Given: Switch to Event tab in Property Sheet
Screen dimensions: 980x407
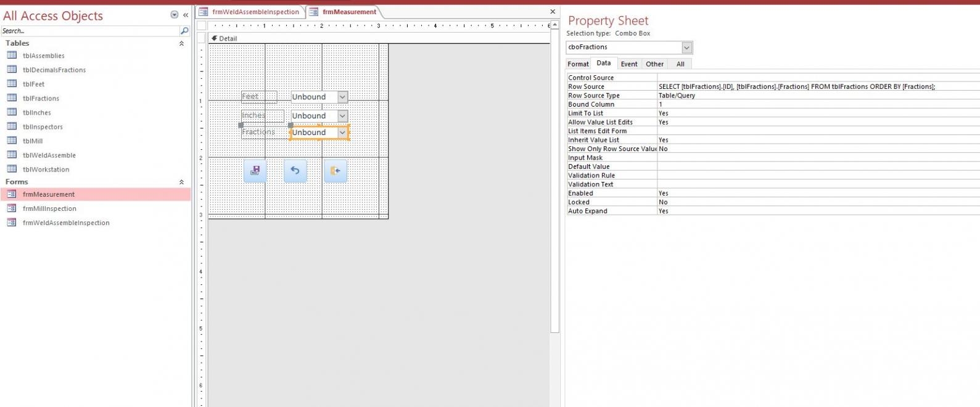Looking at the screenshot, I should pyautogui.click(x=629, y=64).
